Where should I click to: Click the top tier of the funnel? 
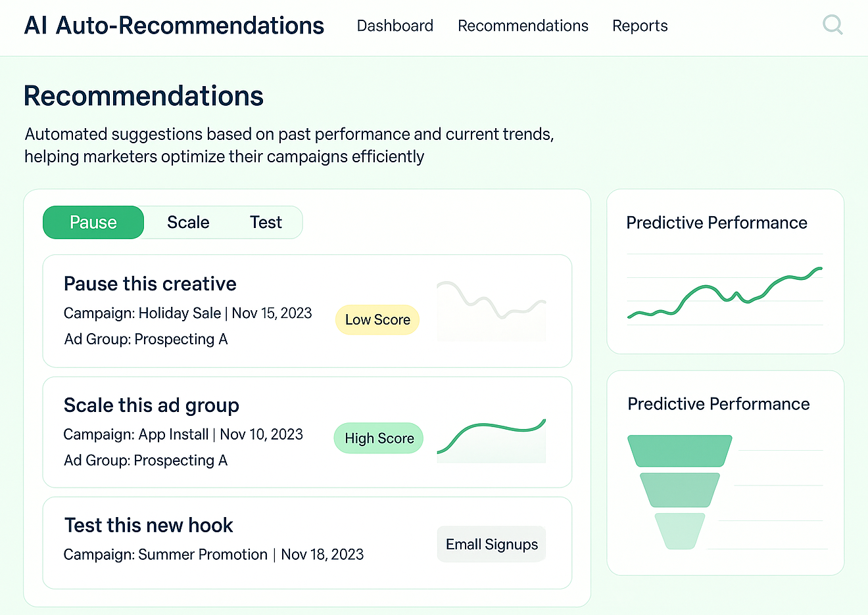(679, 450)
